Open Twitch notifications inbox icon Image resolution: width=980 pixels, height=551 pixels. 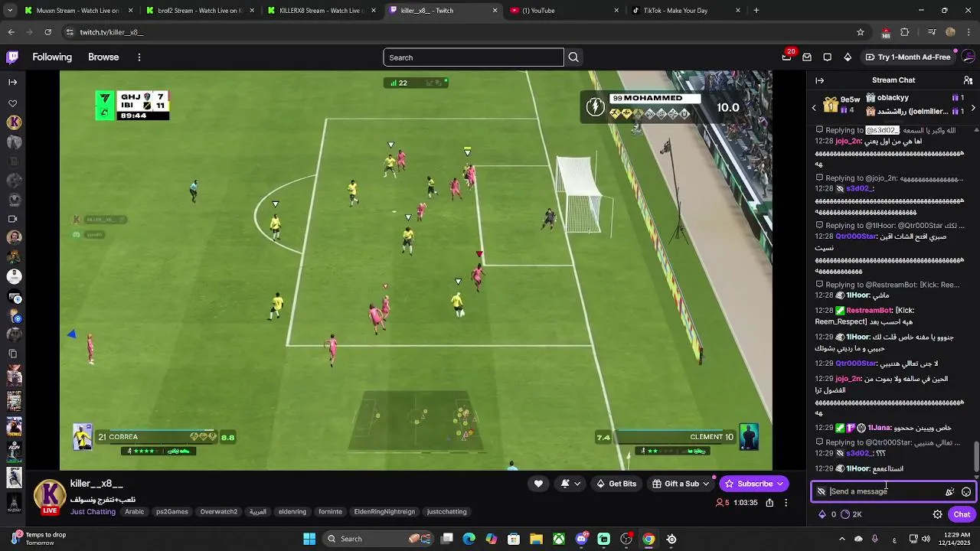807,57
